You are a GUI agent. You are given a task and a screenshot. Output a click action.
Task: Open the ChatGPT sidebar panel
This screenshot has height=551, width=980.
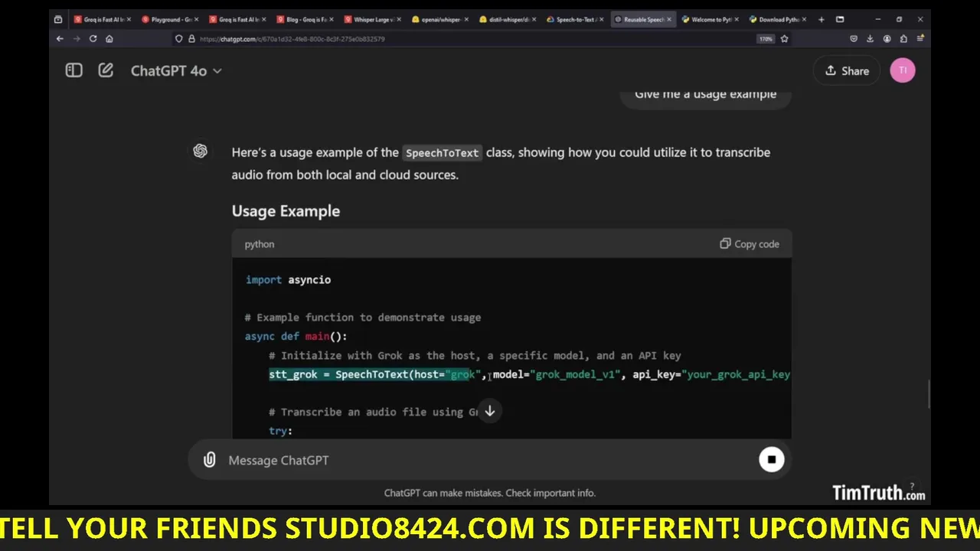click(73, 70)
